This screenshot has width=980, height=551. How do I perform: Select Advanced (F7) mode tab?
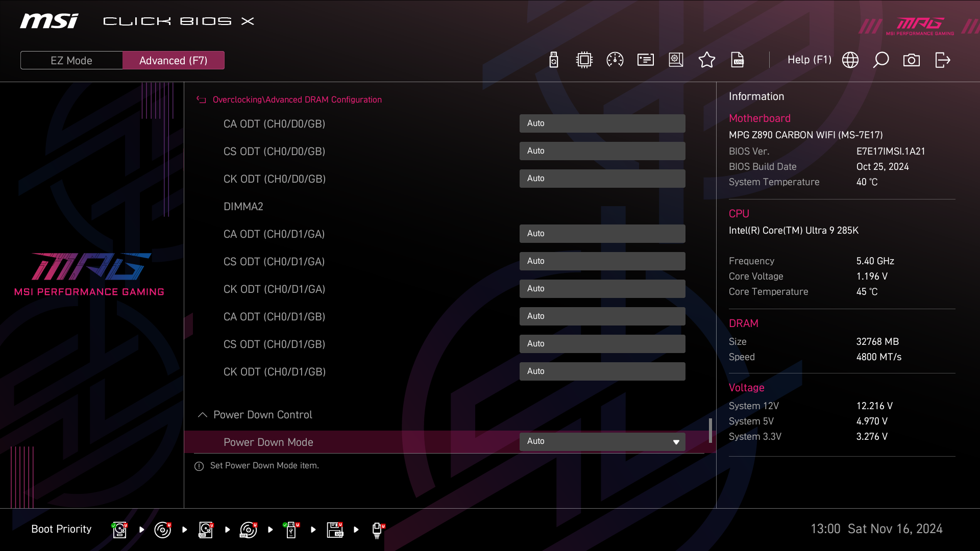[x=174, y=60]
